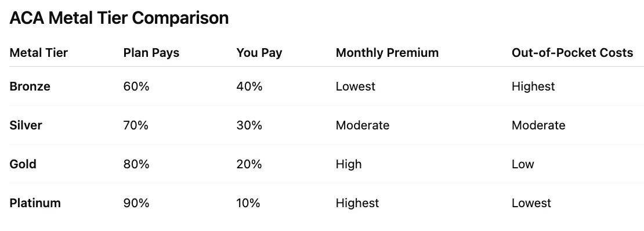Select the 90% Plan Pays cell
This screenshot has width=644, height=231.
[136, 203]
